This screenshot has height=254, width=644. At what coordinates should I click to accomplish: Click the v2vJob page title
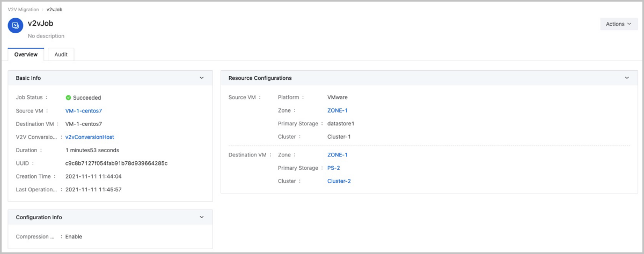coord(40,24)
